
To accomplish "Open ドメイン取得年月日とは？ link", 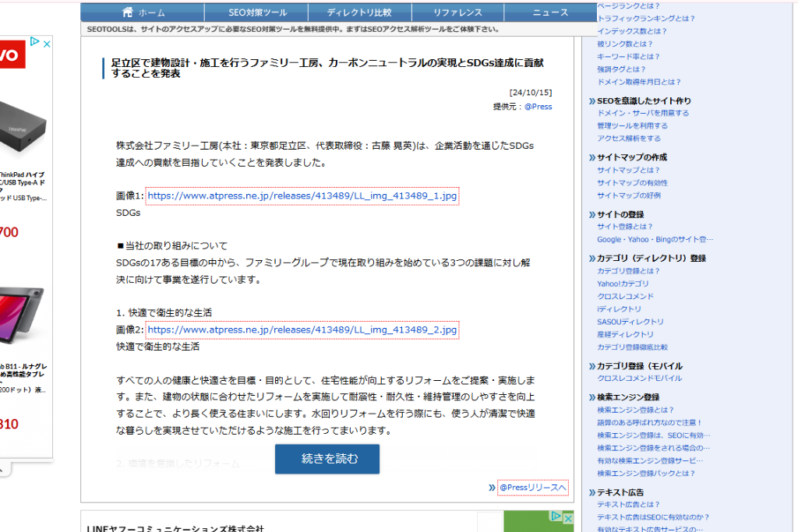I will coord(639,82).
